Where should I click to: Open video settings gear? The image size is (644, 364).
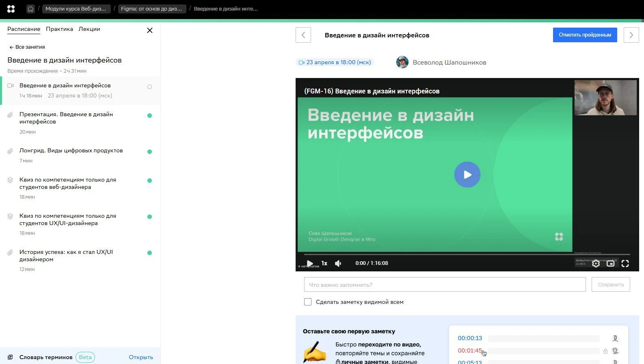click(596, 264)
